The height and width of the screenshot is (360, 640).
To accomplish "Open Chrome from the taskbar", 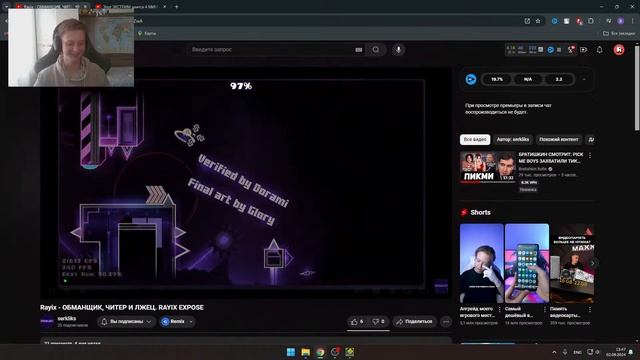I will (320, 352).
